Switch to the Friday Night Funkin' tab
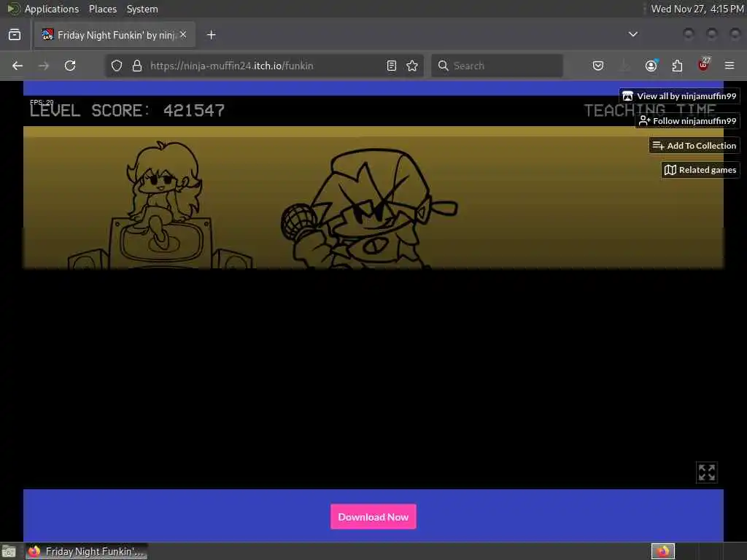Screen dimensions: 747x560 coord(115,35)
